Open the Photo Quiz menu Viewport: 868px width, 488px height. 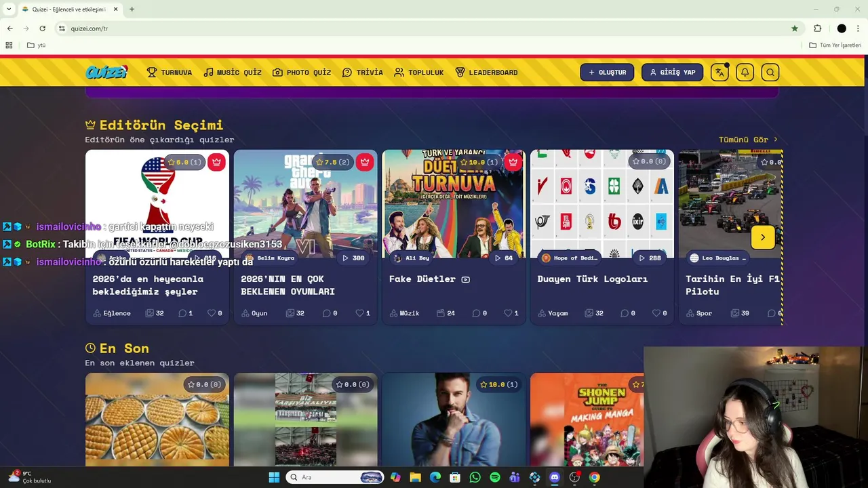[x=302, y=73]
